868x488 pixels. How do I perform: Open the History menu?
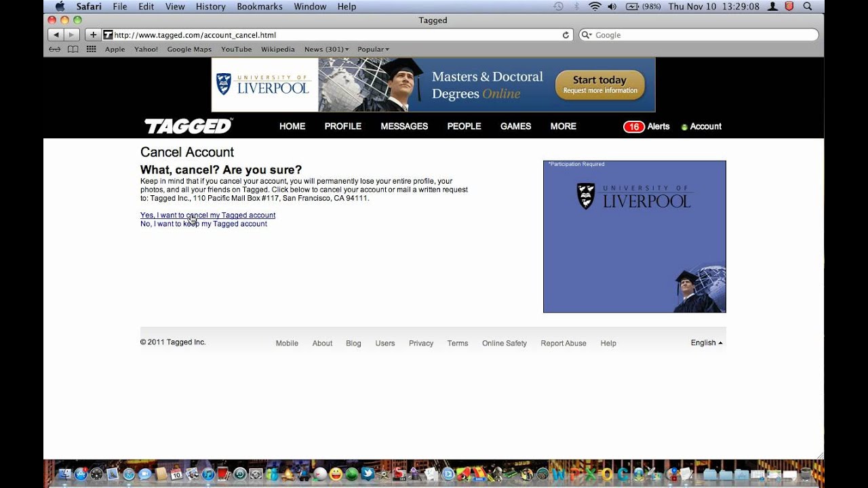(x=210, y=6)
